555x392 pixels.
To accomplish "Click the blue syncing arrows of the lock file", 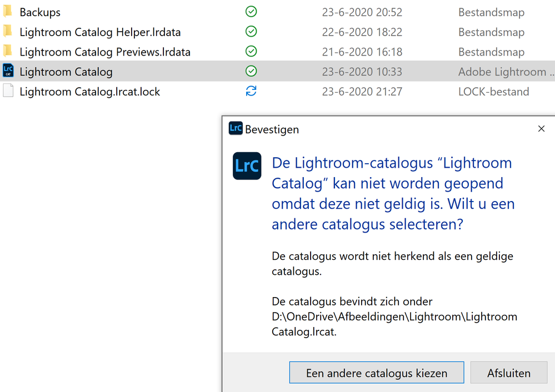I will pyautogui.click(x=251, y=91).
